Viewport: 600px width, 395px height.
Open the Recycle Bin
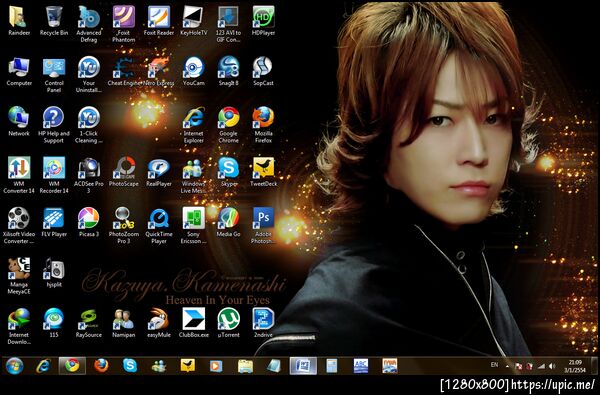54,21
